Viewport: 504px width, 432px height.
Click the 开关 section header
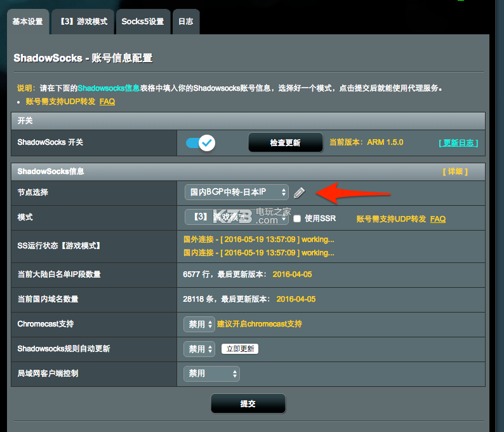point(248,121)
